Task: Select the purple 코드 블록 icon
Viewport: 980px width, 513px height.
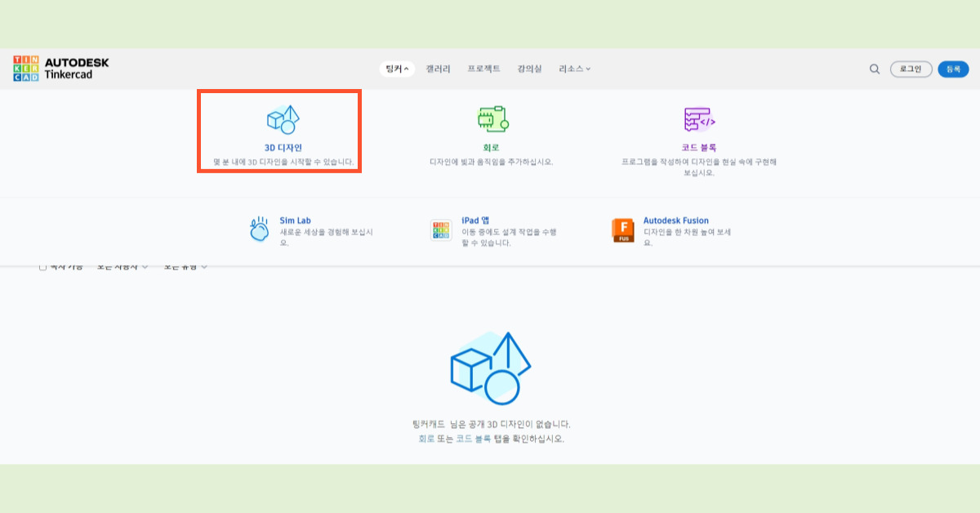Action: click(x=699, y=119)
